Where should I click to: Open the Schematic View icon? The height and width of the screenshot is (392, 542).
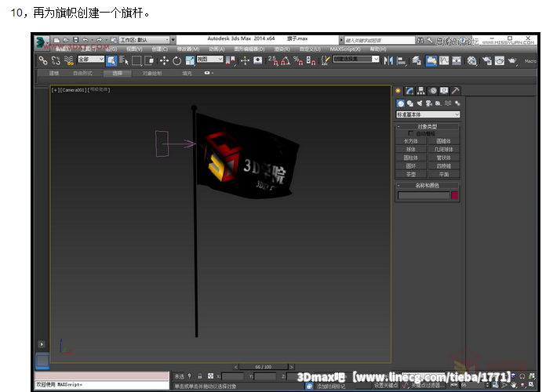coord(457,61)
